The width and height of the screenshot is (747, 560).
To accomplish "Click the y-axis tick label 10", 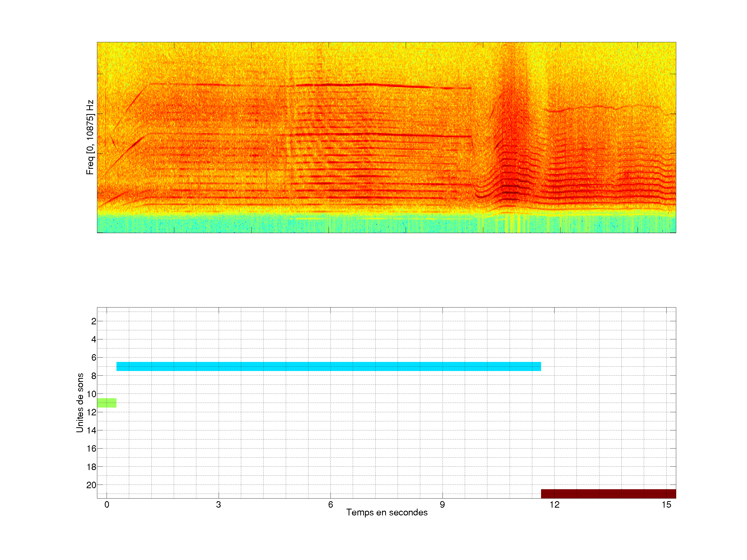I will pos(92,394).
